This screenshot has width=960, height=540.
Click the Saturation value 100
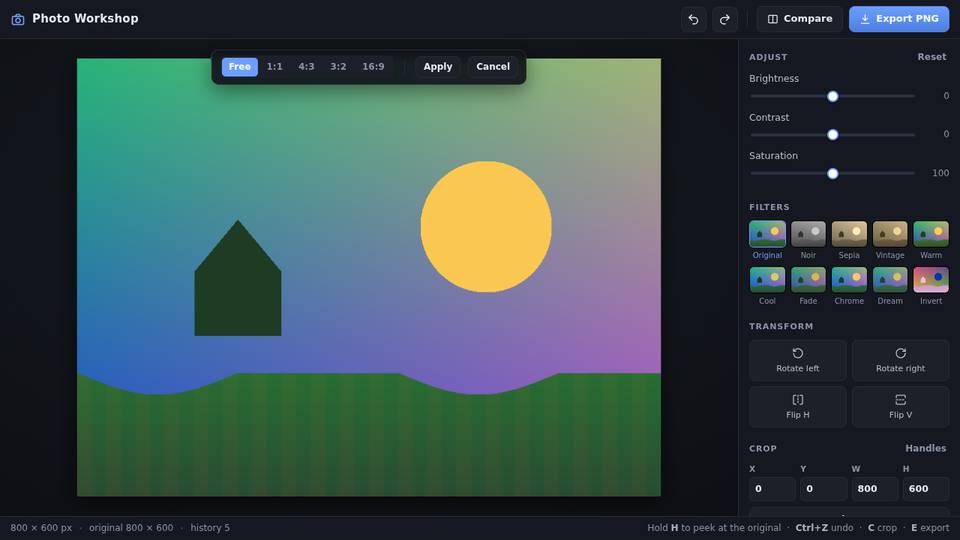click(940, 173)
